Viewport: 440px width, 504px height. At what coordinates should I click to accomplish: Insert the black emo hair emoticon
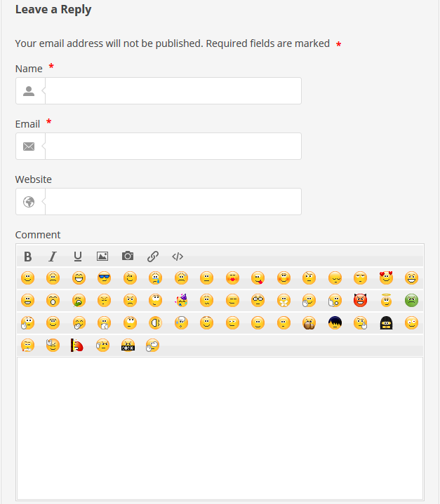pos(335,322)
